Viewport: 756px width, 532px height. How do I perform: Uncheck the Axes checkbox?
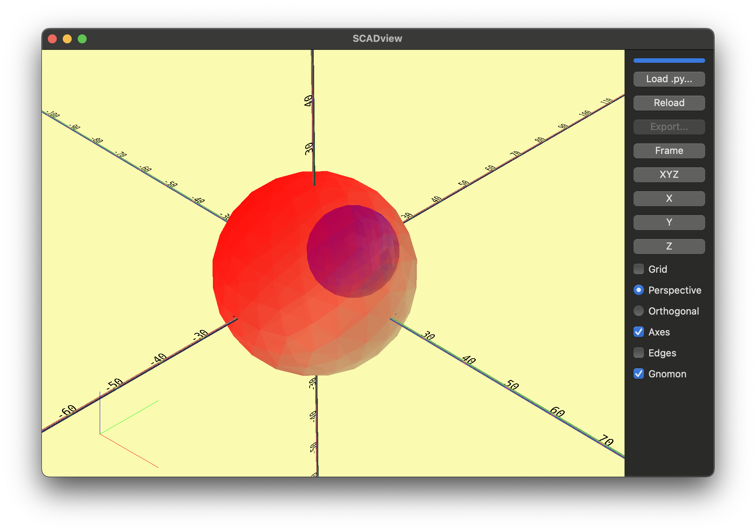(639, 332)
